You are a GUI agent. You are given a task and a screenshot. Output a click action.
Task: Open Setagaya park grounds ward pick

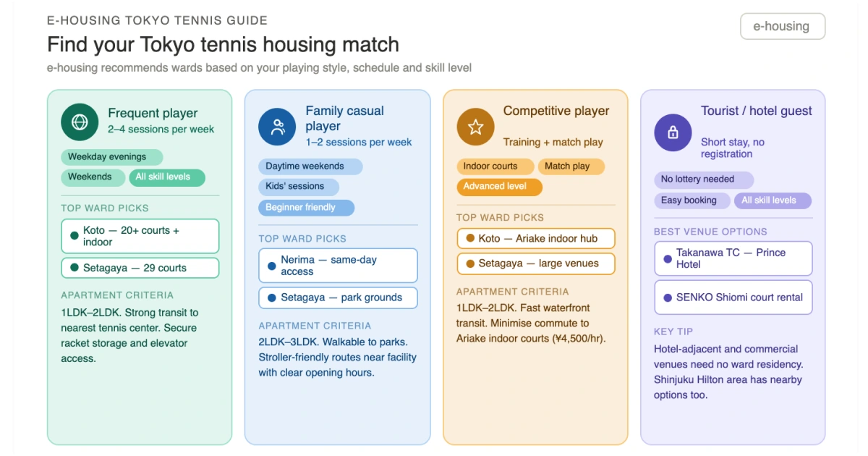point(338,297)
